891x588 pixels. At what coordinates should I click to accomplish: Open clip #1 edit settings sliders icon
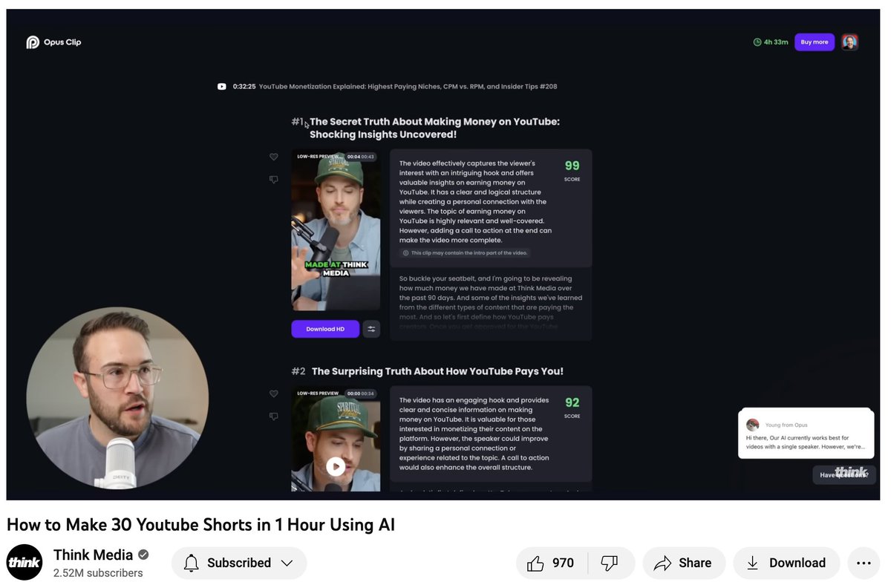(x=371, y=329)
